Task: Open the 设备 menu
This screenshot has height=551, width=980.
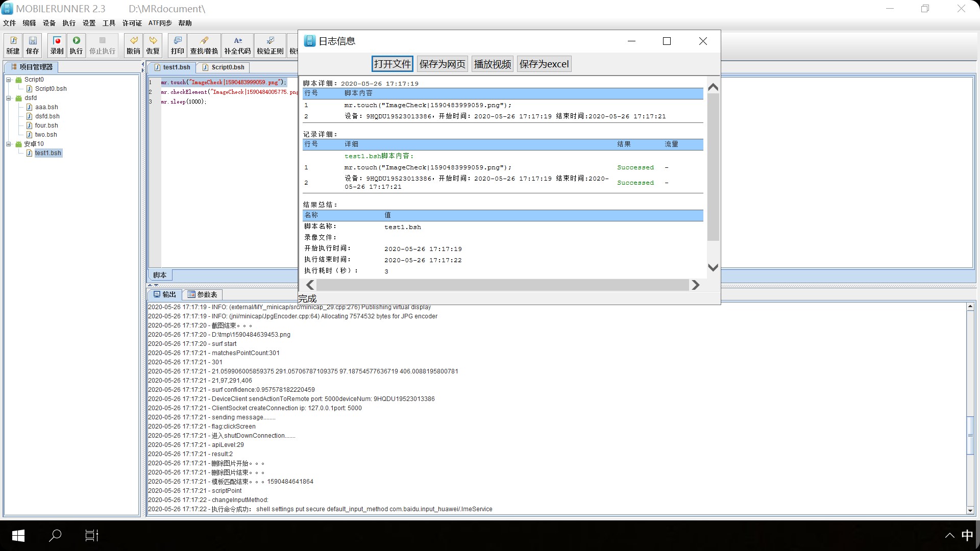Action: [49, 23]
